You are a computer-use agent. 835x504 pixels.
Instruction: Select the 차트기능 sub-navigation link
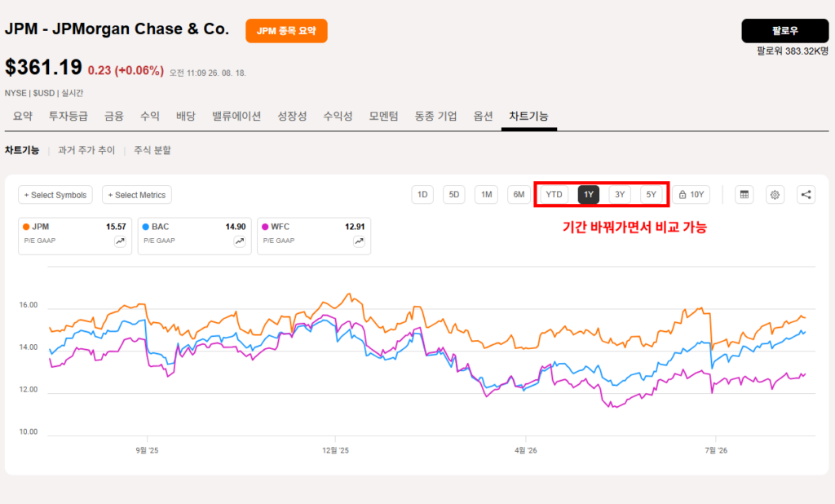coord(22,150)
